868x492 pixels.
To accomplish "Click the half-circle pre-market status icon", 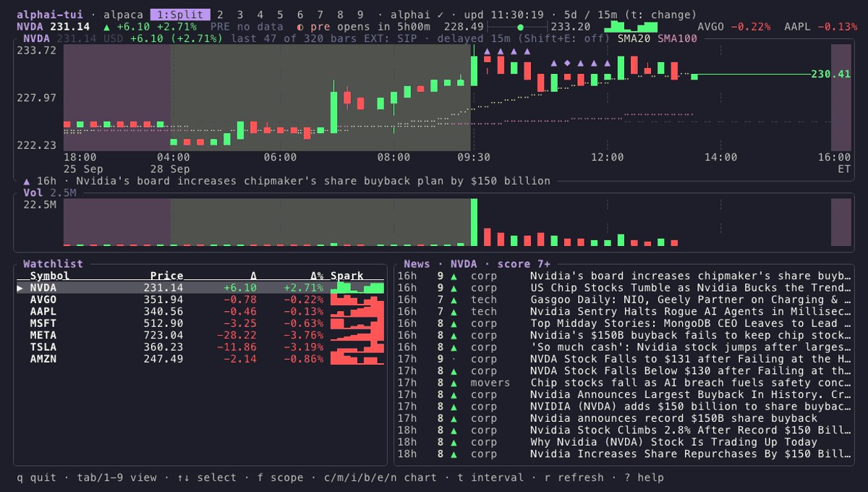I will [300, 27].
